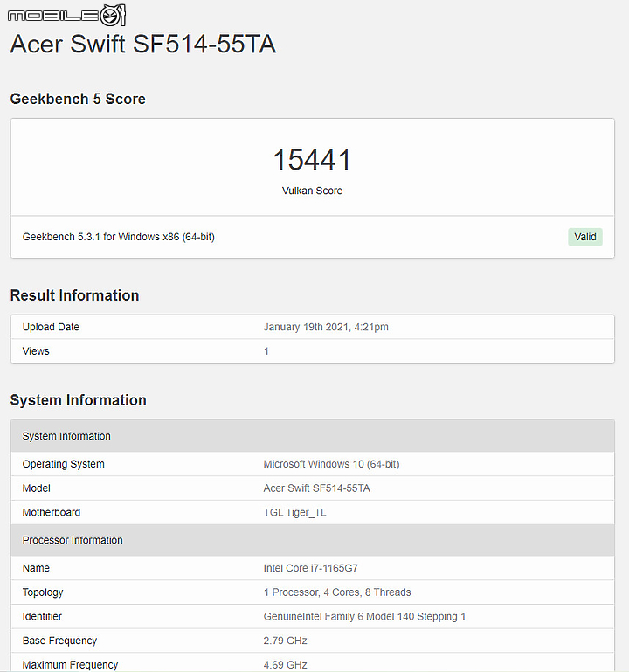Click the Microsoft Windows 10 (64-bit) value
The height and width of the screenshot is (672, 629).
click(331, 464)
